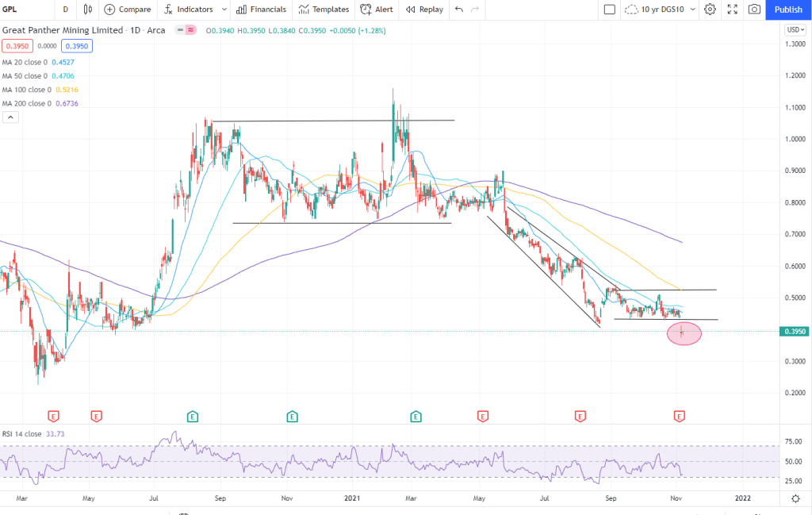Image resolution: width=812 pixels, height=515 pixels.
Task: Take a chart snapshot with camera
Action: 753,10
